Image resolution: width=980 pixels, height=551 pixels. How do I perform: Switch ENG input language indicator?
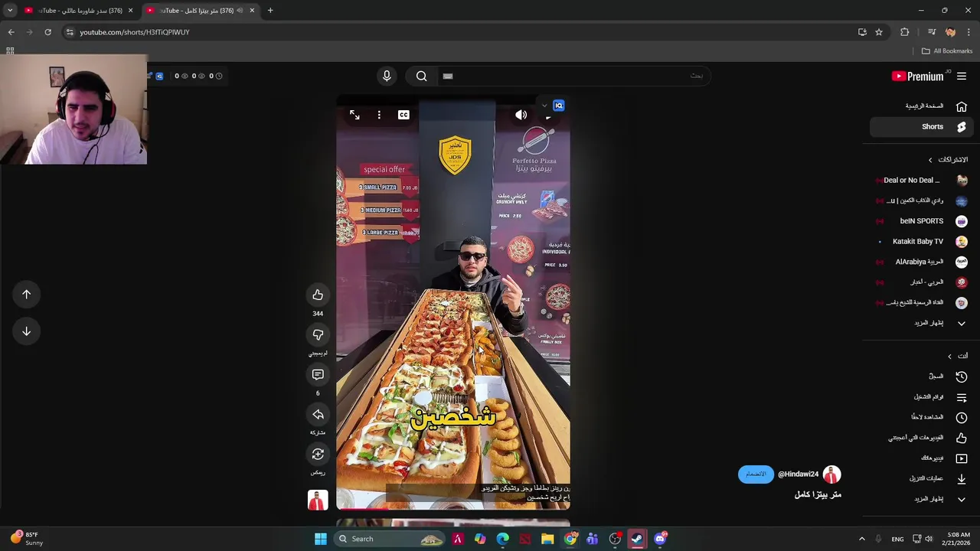[x=897, y=539]
